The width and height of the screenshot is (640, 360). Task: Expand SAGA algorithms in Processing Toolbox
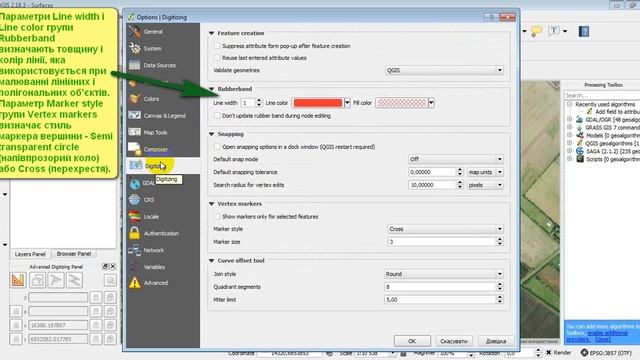coord(569,151)
